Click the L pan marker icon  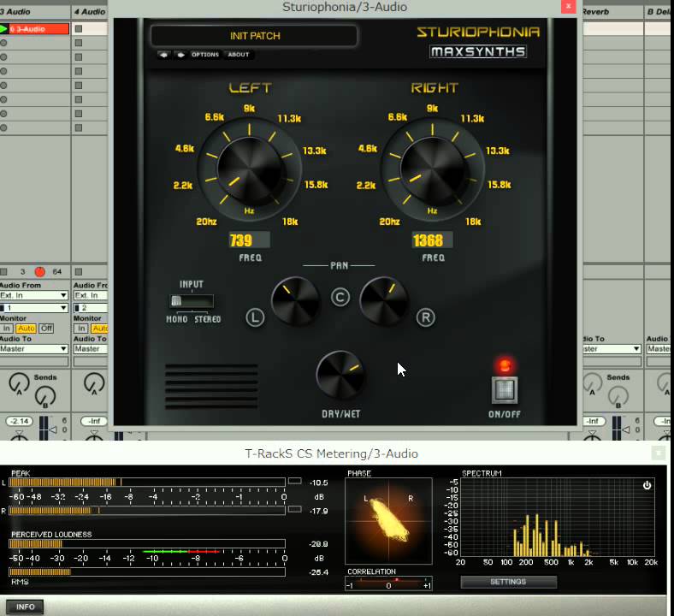point(255,317)
